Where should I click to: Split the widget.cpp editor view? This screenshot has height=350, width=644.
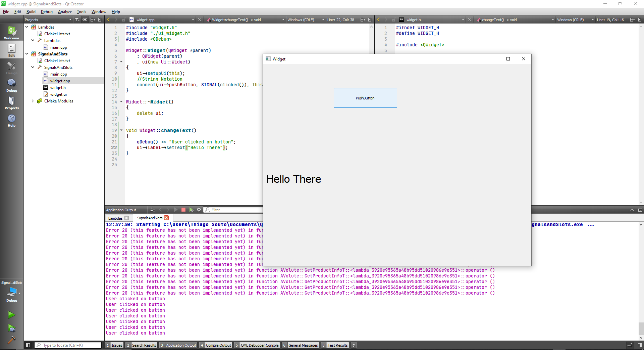363,20
